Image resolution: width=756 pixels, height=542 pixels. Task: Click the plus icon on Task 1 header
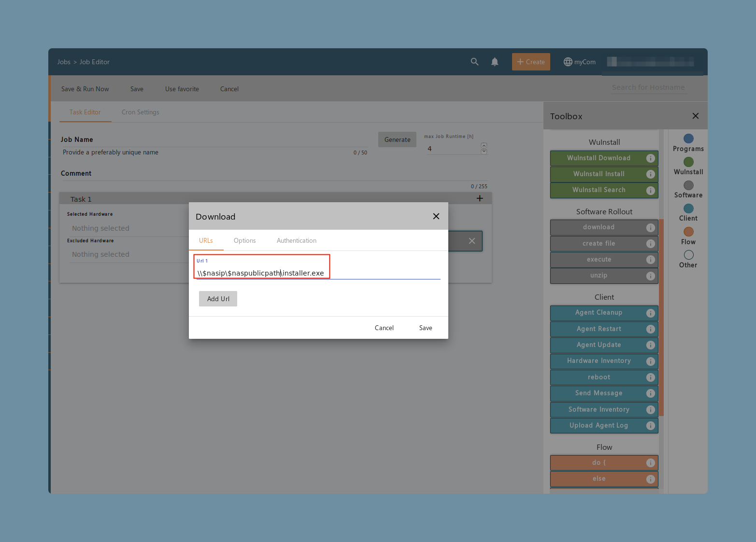click(x=480, y=198)
